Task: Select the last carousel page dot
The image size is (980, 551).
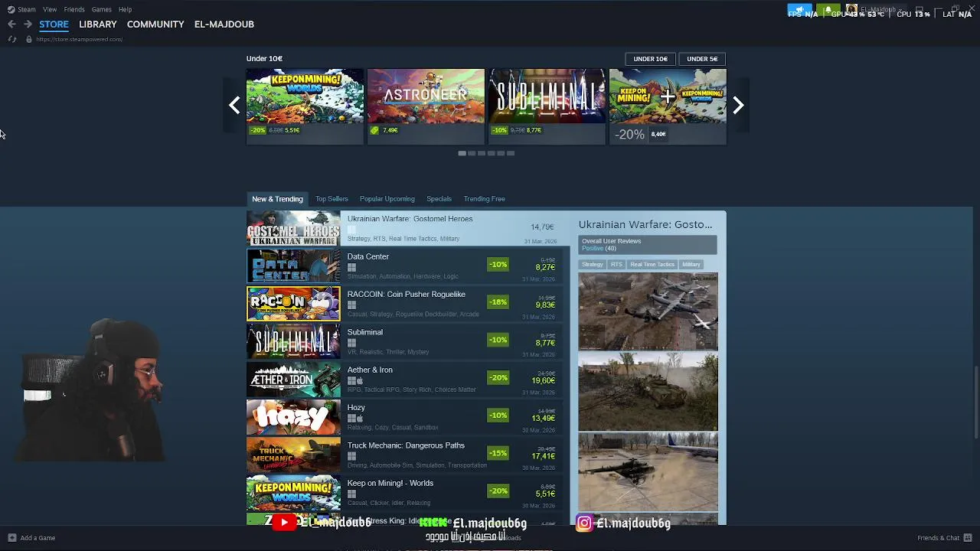Action: (511, 154)
